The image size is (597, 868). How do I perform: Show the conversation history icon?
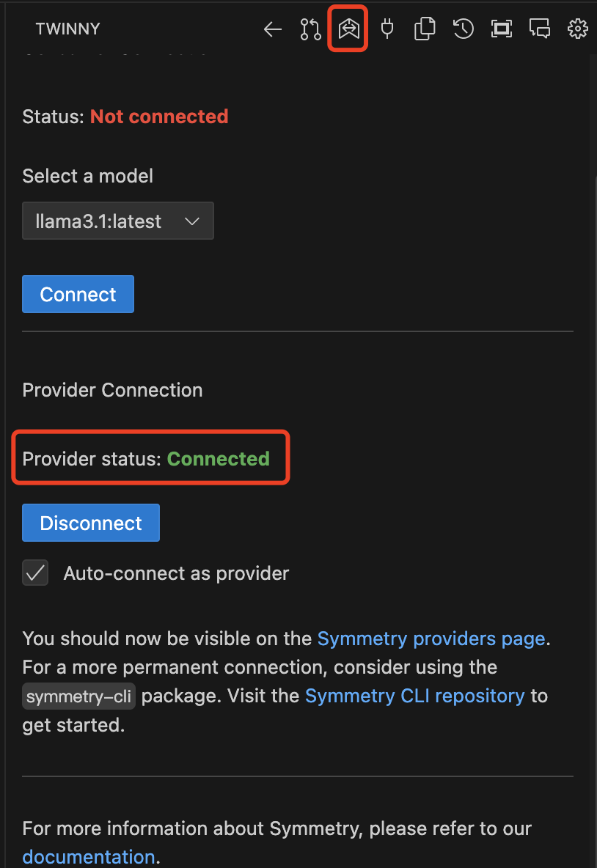coord(463,29)
